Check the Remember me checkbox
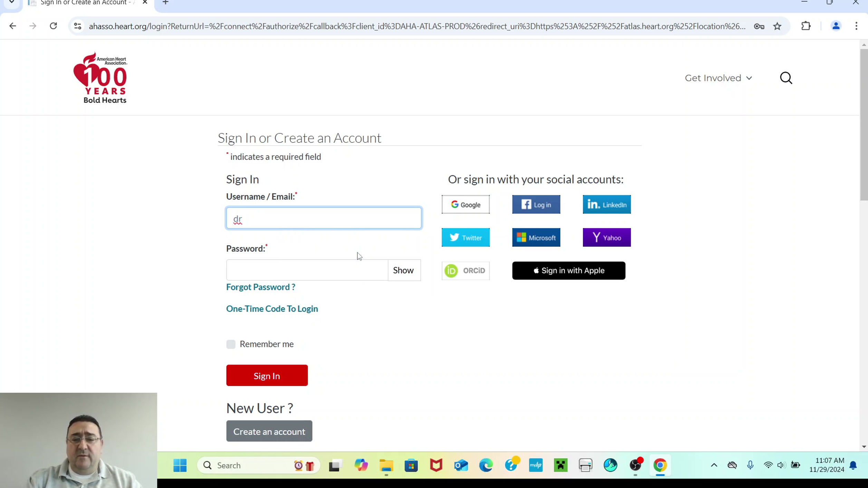 [x=231, y=344]
